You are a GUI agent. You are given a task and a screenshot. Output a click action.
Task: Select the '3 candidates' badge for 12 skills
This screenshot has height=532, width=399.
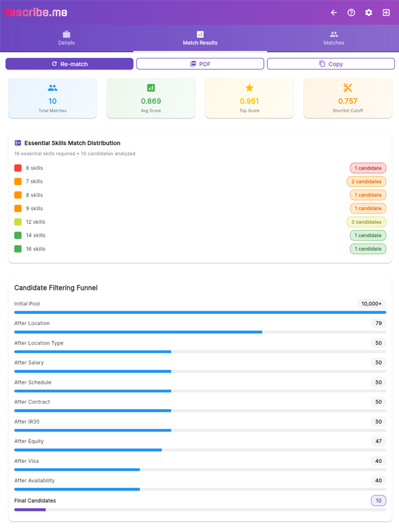[367, 221]
